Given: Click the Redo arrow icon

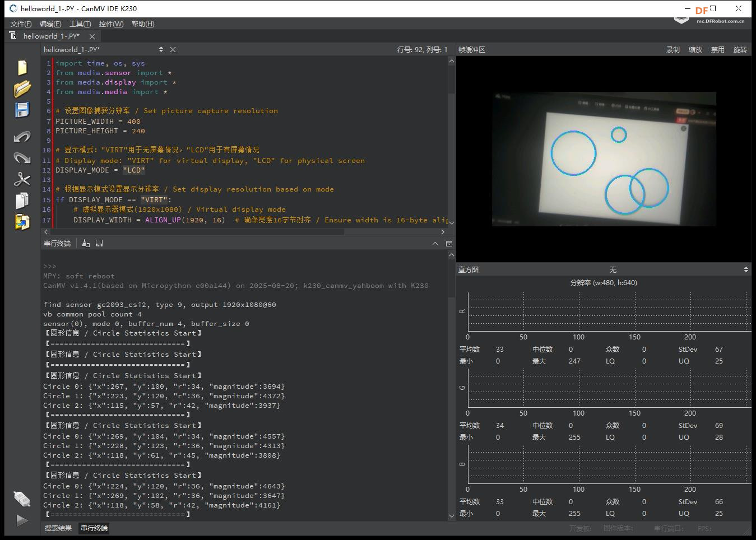Looking at the screenshot, I should 22,157.
